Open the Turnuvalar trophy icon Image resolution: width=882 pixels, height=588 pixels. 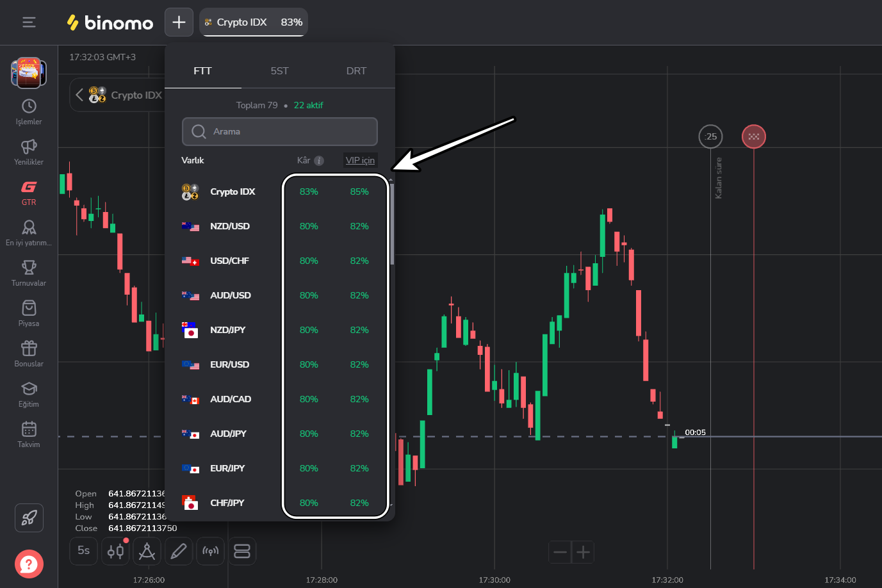(29, 268)
